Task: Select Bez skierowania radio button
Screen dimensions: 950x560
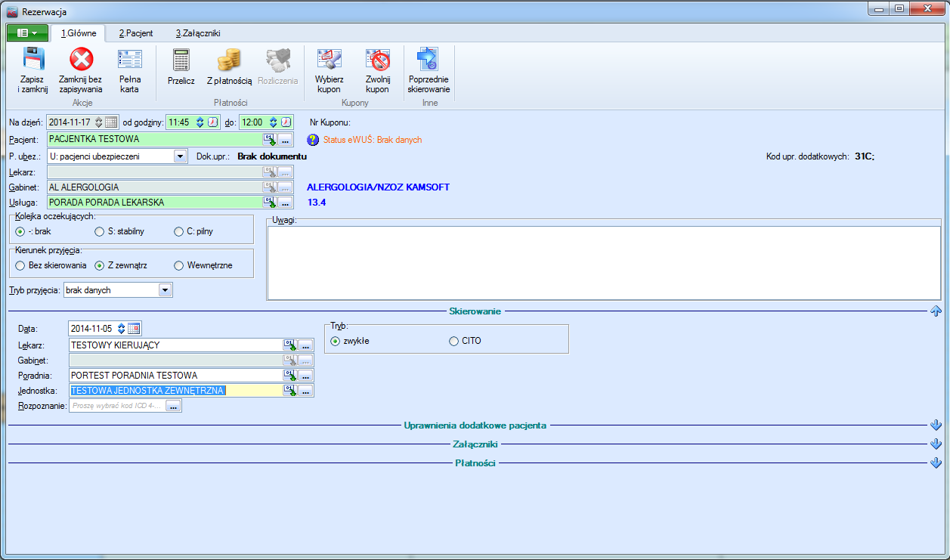Action: click(x=20, y=266)
